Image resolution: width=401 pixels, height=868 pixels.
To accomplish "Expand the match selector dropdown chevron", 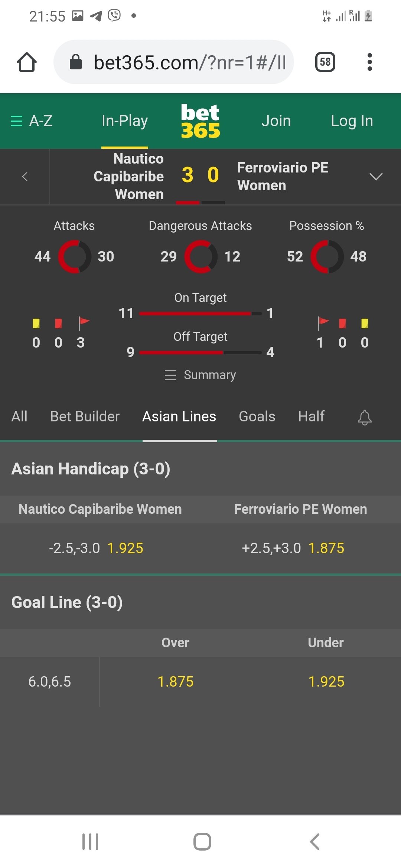I will coord(376,177).
